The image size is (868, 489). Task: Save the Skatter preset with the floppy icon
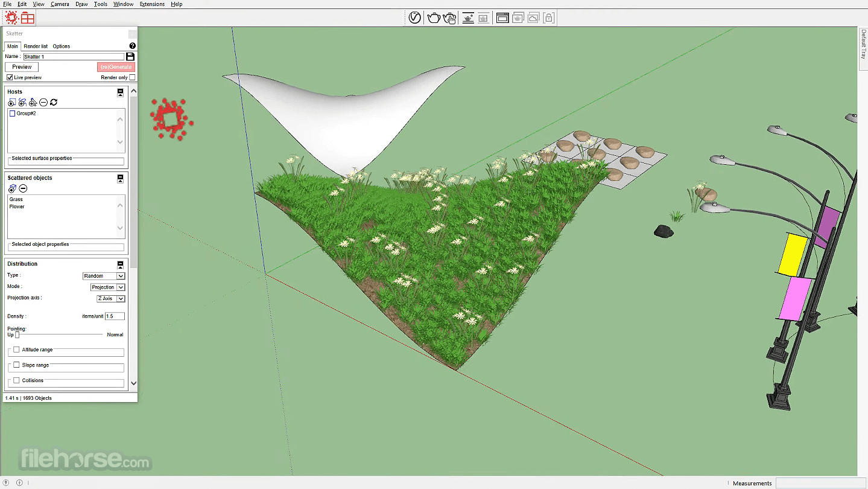130,56
